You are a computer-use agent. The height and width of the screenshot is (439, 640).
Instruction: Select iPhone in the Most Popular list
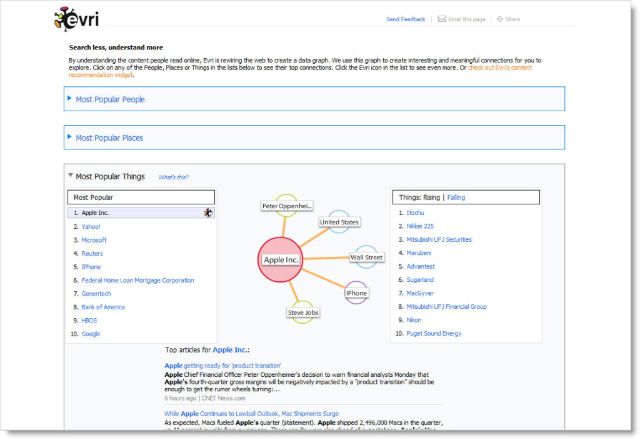(91, 267)
